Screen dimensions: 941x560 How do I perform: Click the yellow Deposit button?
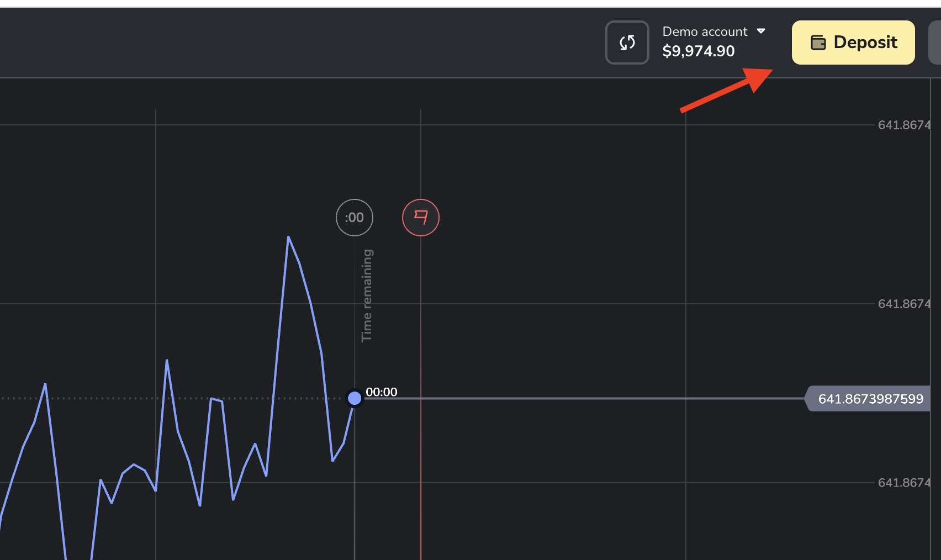[853, 43]
